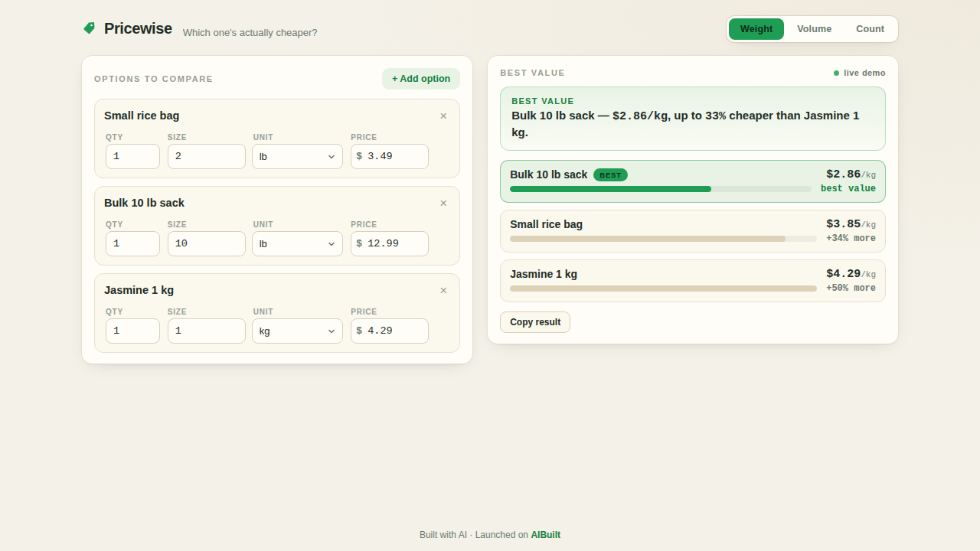The image size is (980, 551).
Task: Click the Jasmine 1 kg value bar
Action: coord(663,289)
